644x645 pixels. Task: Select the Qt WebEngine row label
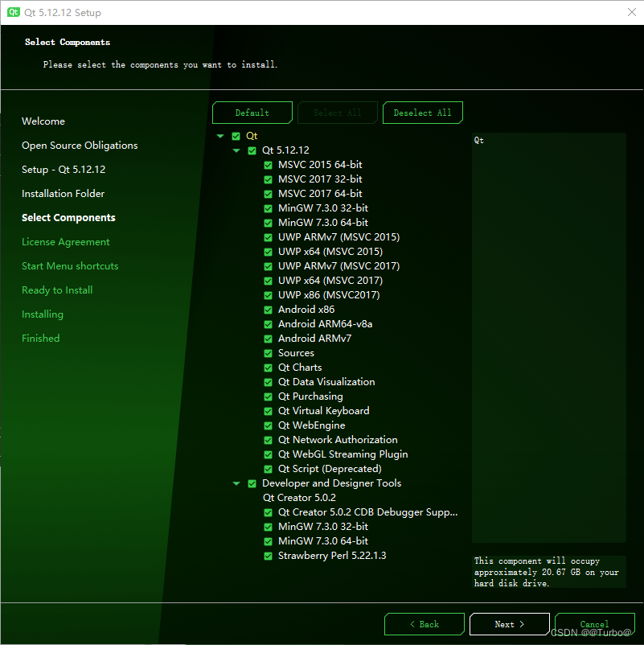point(312,425)
